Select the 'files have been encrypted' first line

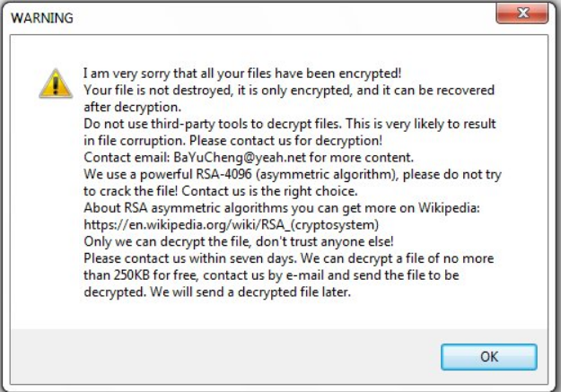tap(242, 74)
